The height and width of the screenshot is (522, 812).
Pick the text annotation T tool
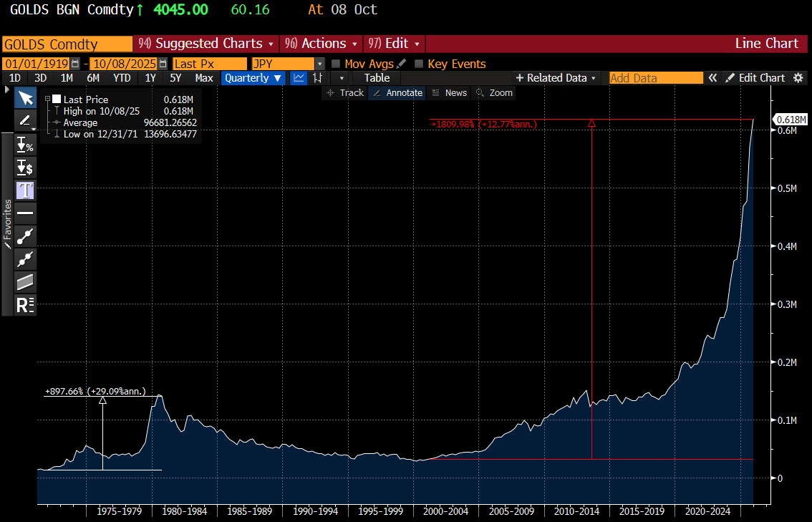pos(25,190)
